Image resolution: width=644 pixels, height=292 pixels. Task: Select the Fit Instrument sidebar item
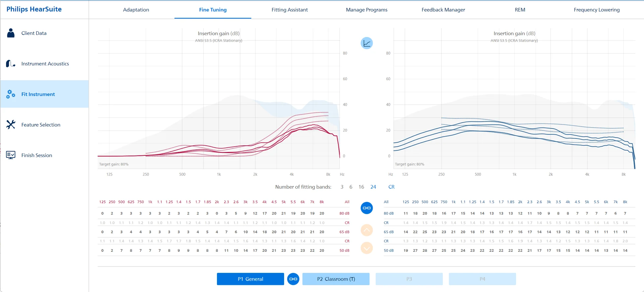click(45, 94)
